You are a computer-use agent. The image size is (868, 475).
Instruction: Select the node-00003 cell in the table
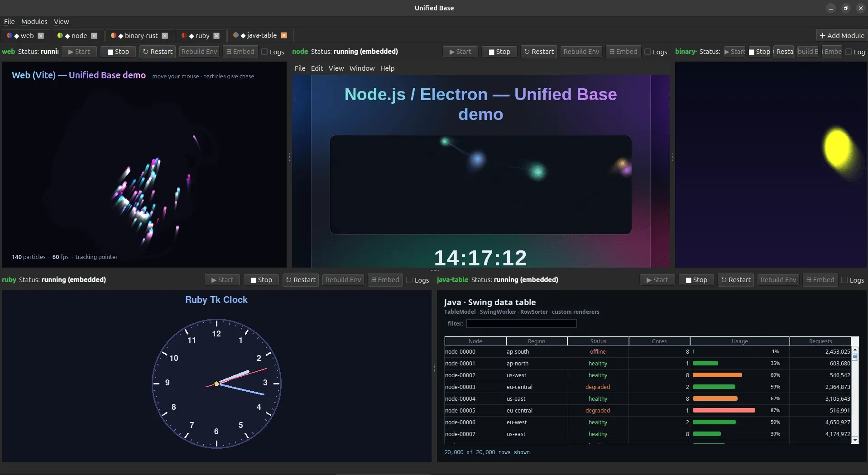(x=475, y=387)
